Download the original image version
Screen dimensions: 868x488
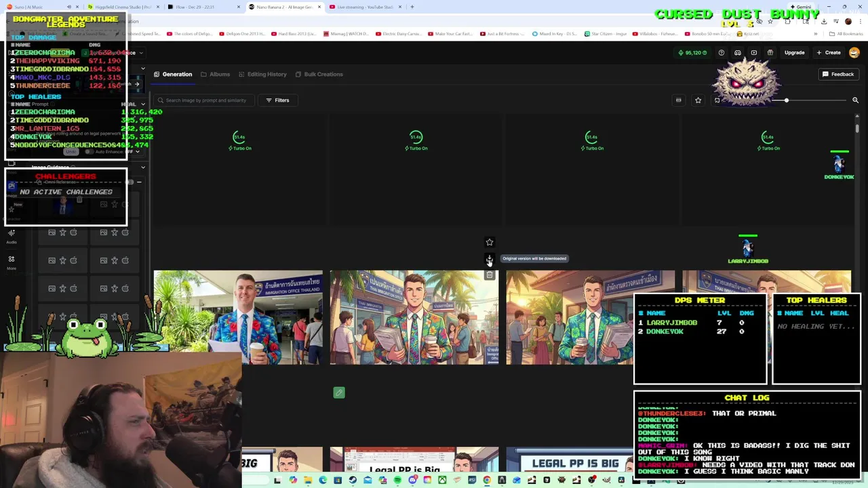click(490, 259)
